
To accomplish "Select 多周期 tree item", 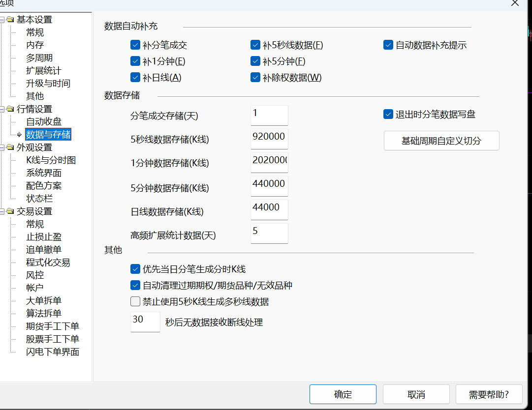I will (x=39, y=58).
